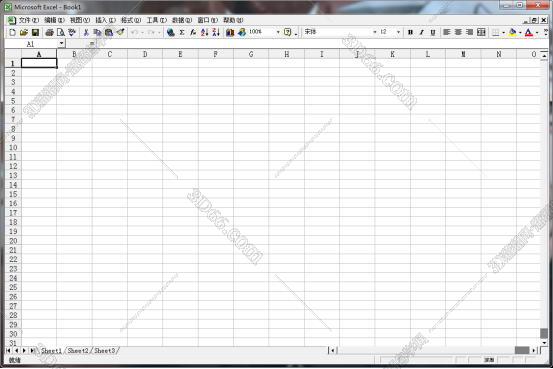Click the Redo arrow icon
The height and width of the screenshot is (369, 553).
tap(151, 32)
